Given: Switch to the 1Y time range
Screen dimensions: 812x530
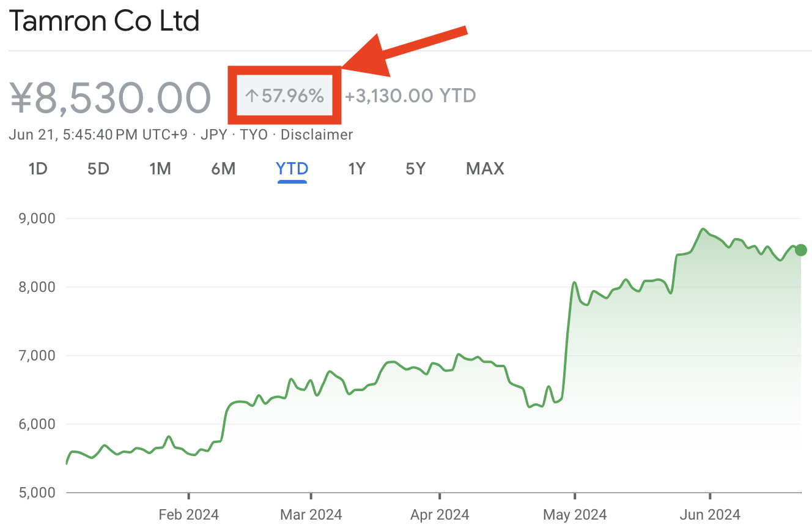Looking at the screenshot, I should point(356,169).
